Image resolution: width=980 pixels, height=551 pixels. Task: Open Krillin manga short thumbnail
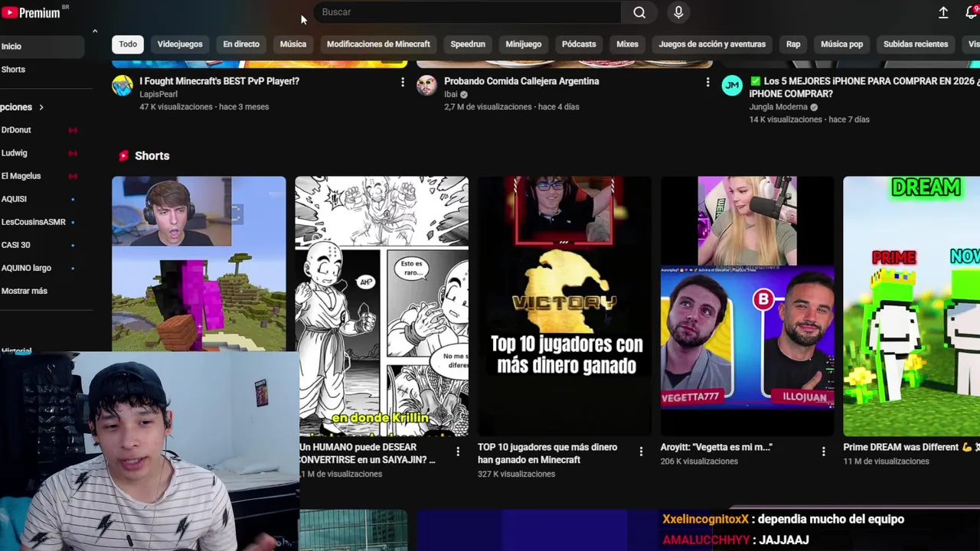tap(382, 306)
